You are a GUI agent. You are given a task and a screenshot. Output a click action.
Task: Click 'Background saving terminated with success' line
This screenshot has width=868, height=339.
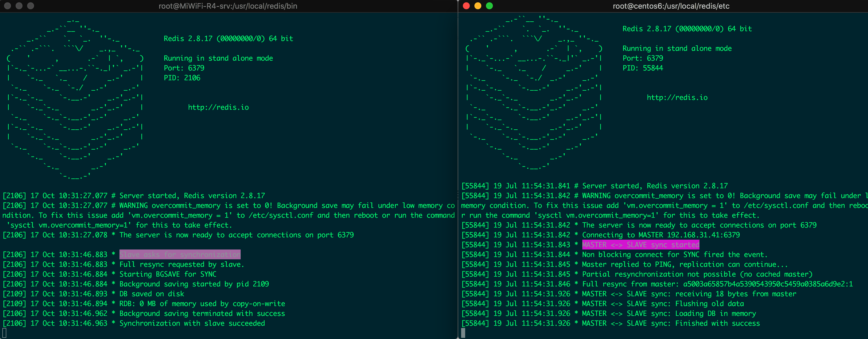144,313
